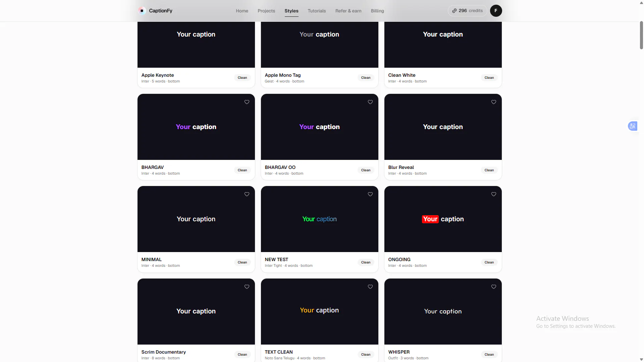
Task: Click the page vertical scrollbar thumb
Action: point(641,35)
